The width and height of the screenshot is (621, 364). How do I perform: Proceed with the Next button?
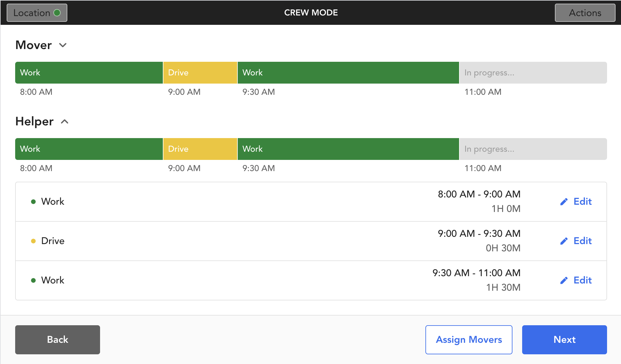[565, 340]
